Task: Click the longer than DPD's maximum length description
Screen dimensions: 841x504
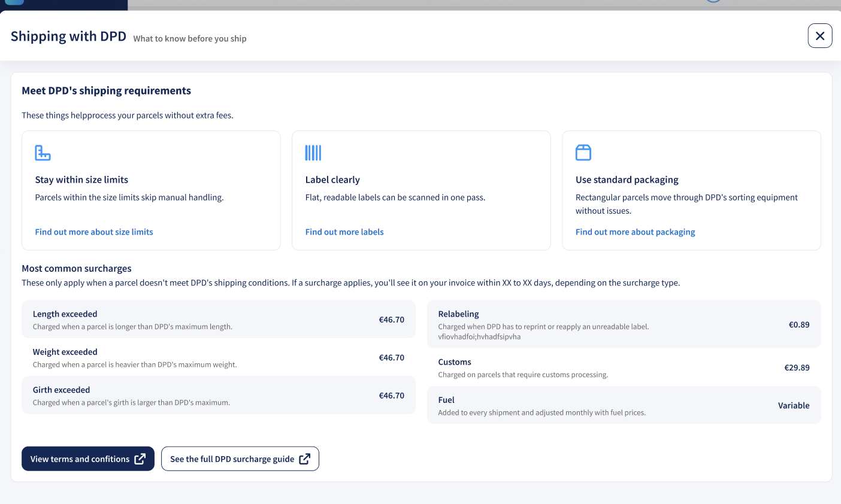Action: 132,327
